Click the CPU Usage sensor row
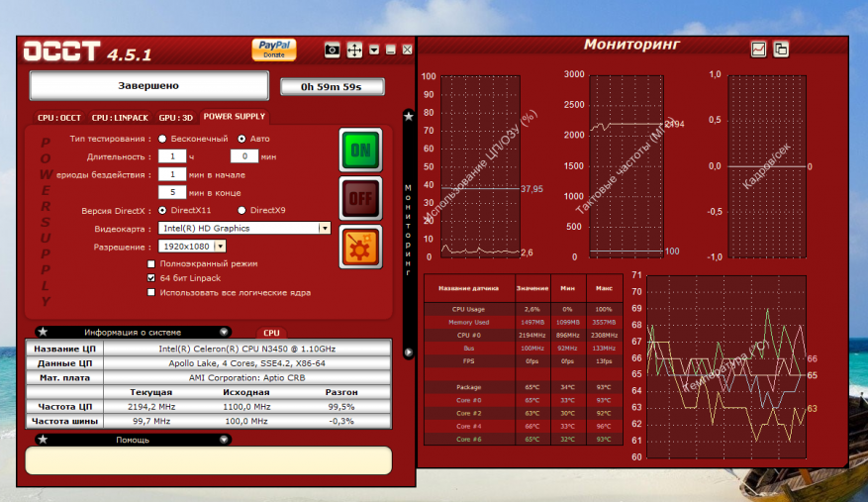Screen dimensions: 868x502 click(524, 309)
